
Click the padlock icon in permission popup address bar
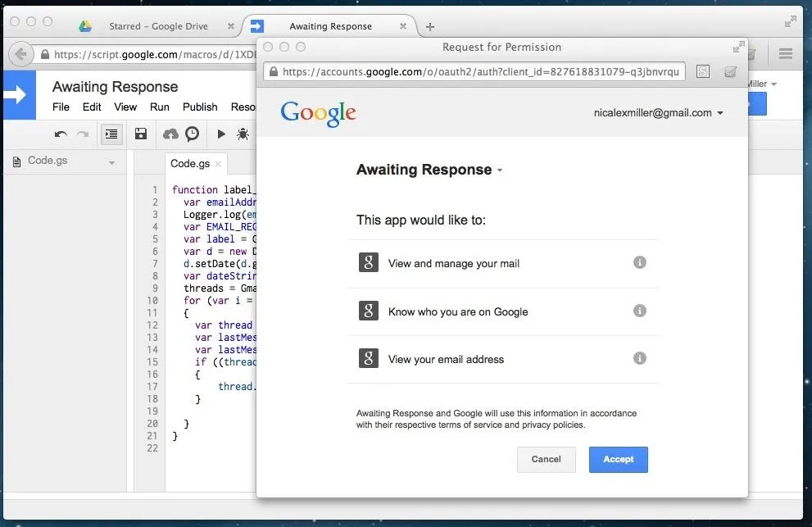(x=274, y=71)
